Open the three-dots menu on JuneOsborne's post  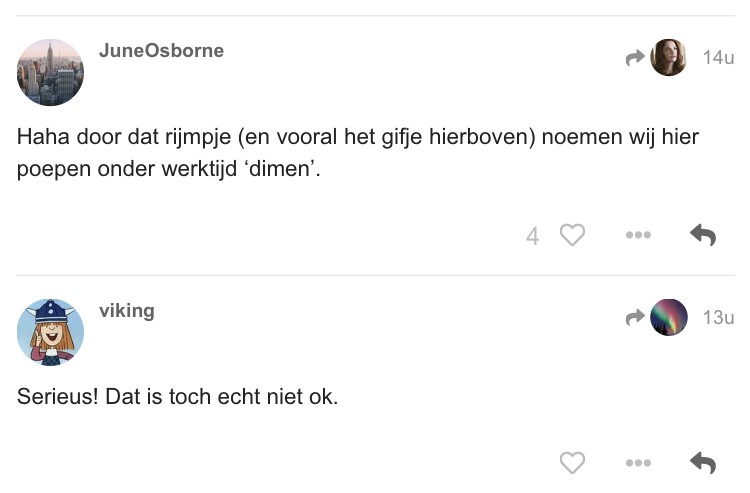pyautogui.click(x=638, y=235)
